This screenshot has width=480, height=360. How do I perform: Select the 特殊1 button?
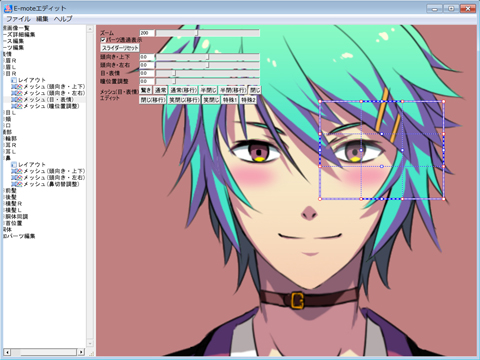click(230, 100)
